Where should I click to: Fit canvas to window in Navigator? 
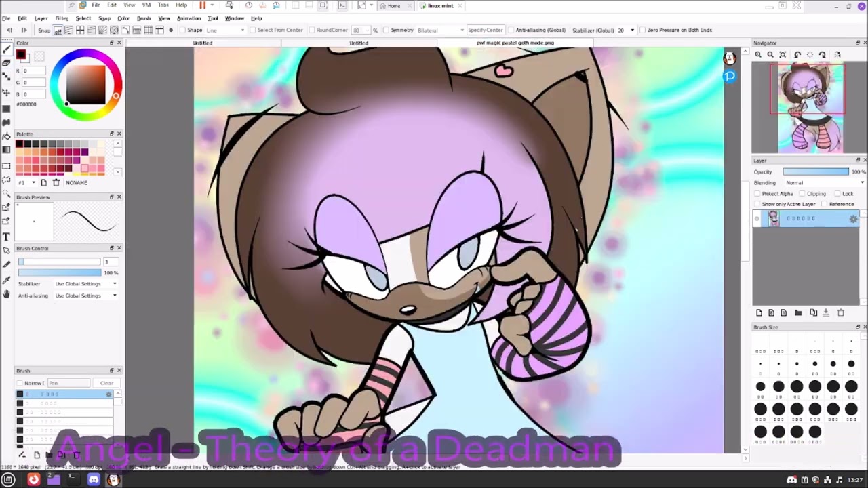click(x=783, y=54)
